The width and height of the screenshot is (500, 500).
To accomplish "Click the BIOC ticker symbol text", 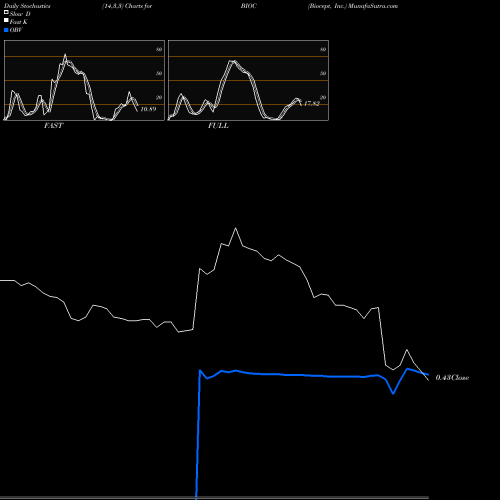I will [x=249, y=6].
